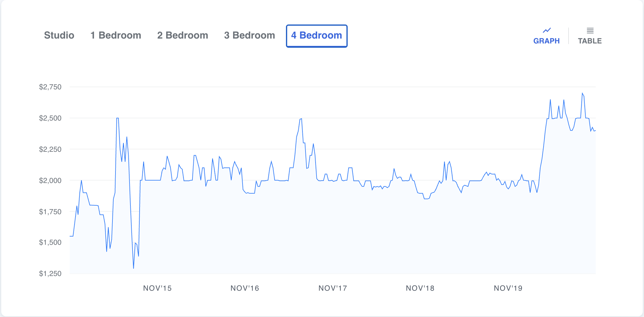Viewport: 644px width, 317px height.
Task: Select the 1 Bedroom tab
Action: pyautogui.click(x=116, y=35)
